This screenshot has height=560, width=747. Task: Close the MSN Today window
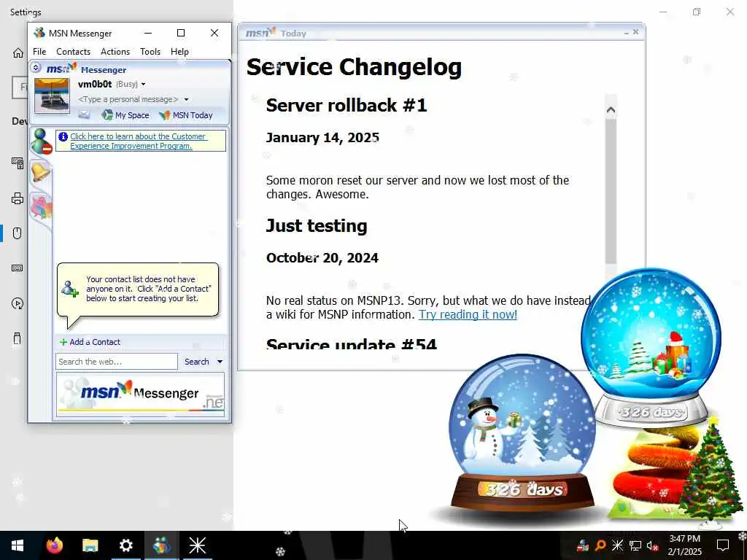(635, 32)
